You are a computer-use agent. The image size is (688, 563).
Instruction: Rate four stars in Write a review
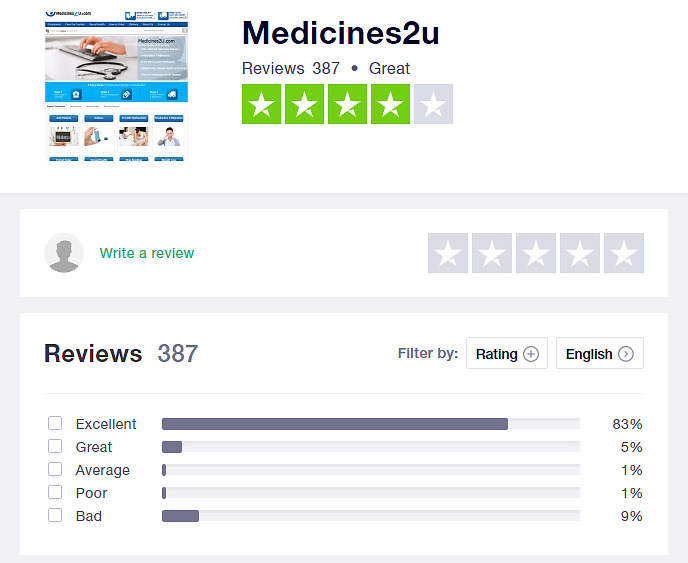pyautogui.click(x=580, y=253)
